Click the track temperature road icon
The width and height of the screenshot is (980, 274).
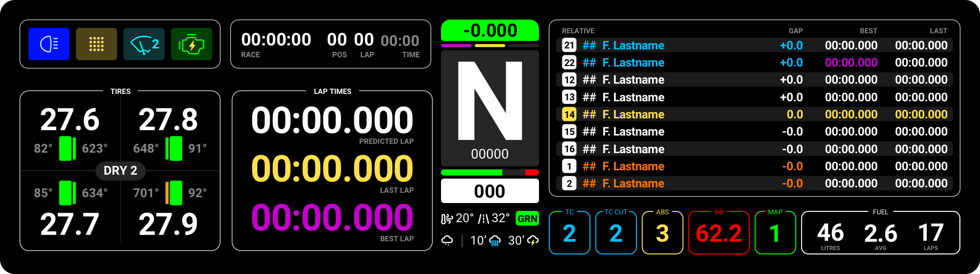pos(484,219)
